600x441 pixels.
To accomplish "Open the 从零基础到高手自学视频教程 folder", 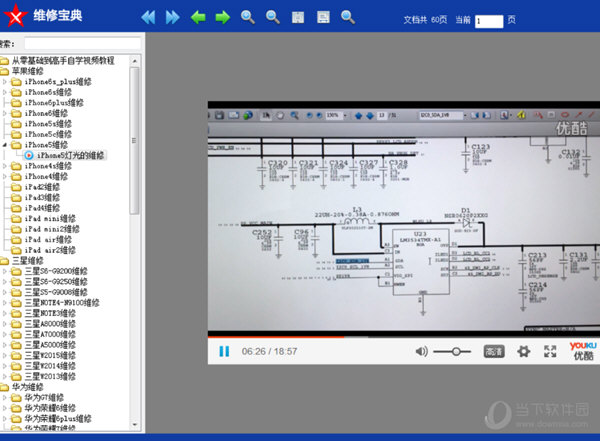I will pos(63,60).
